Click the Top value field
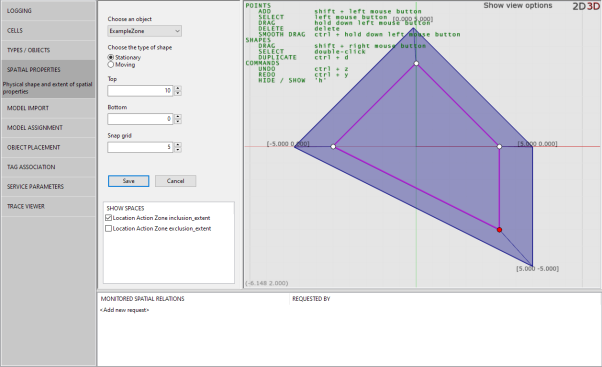Viewport: 602px width, 367px height. point(140,91)
